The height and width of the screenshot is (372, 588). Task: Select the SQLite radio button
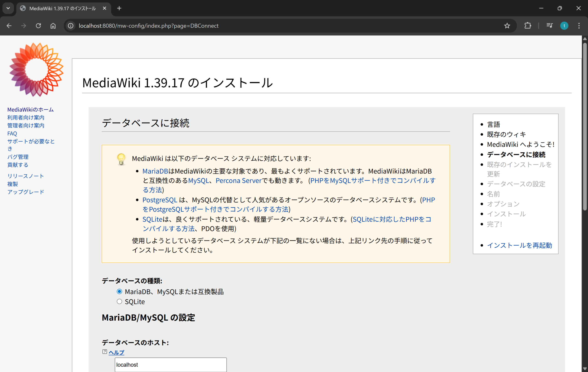pyautogui.click(x=119, y=302)
